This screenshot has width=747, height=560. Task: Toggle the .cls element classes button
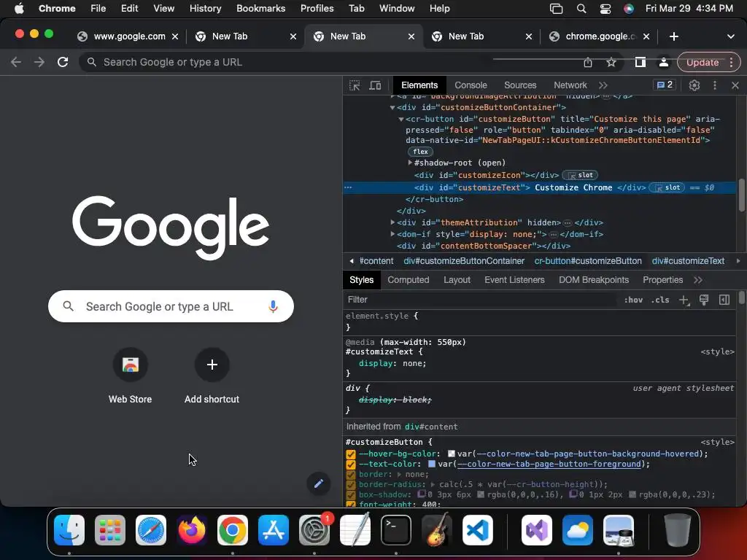coord(660,300)
